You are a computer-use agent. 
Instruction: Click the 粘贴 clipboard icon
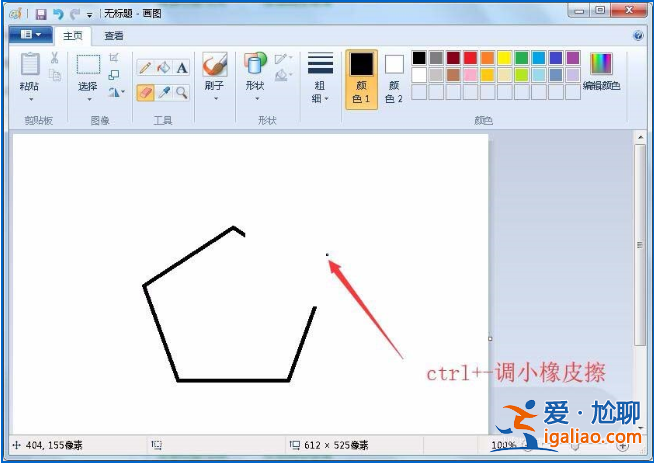click(x=30, y=65)
